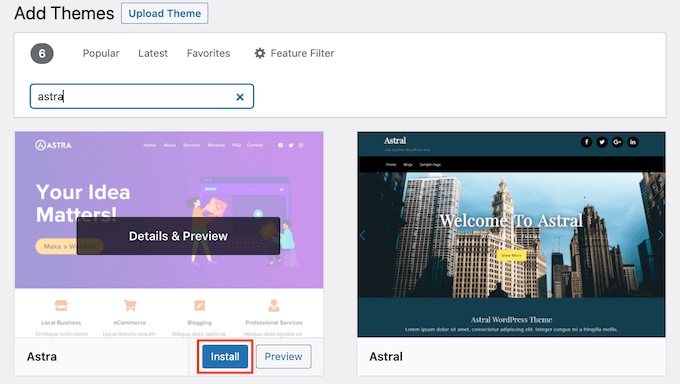Preview the Astra theme

tap(283, 357)
